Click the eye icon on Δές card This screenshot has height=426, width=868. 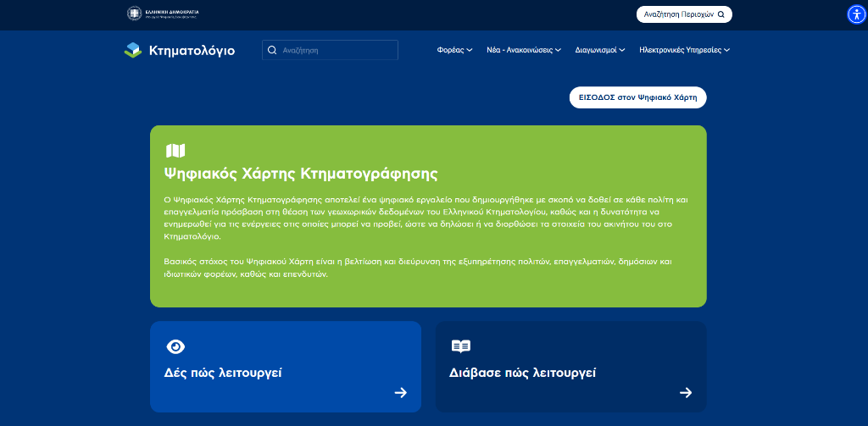pos(175,346)
